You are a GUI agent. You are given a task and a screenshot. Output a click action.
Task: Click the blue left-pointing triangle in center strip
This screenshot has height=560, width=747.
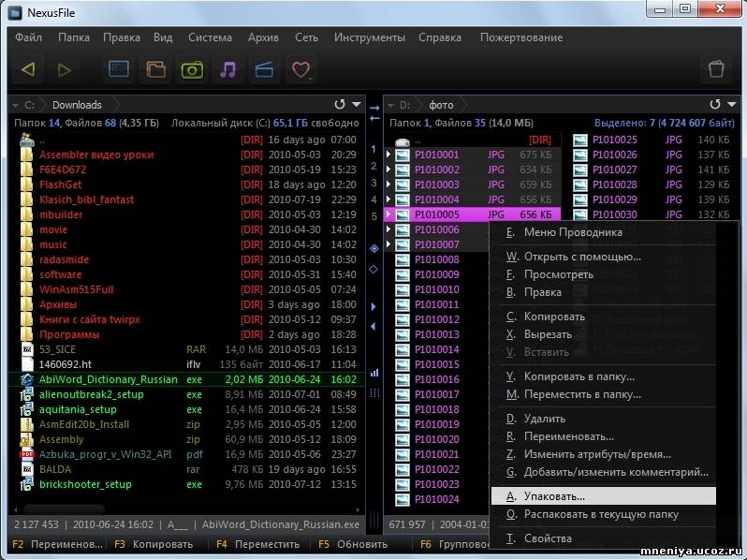(x=373, y=327)
